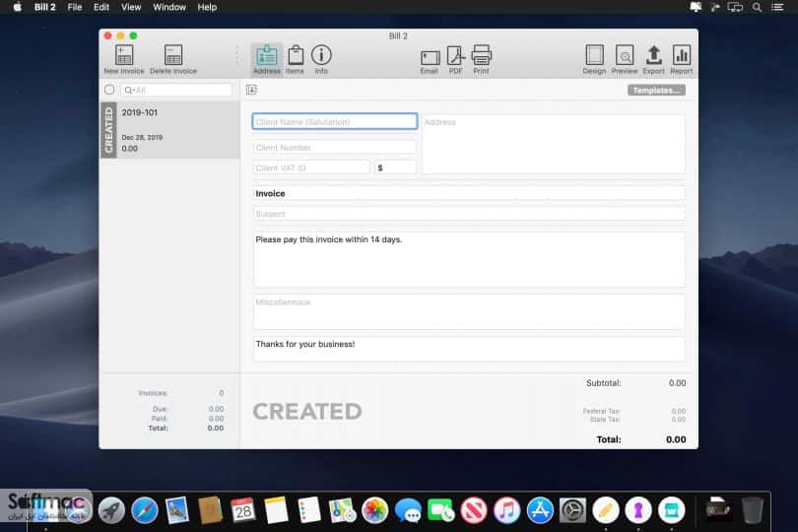
Task: Select the Address section icon
Action: [267, 59]
